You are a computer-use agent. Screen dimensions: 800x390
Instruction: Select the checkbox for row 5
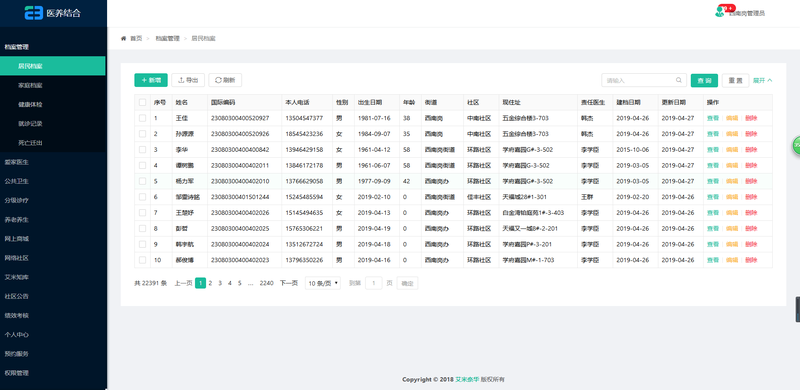click(x=142, y=181)
